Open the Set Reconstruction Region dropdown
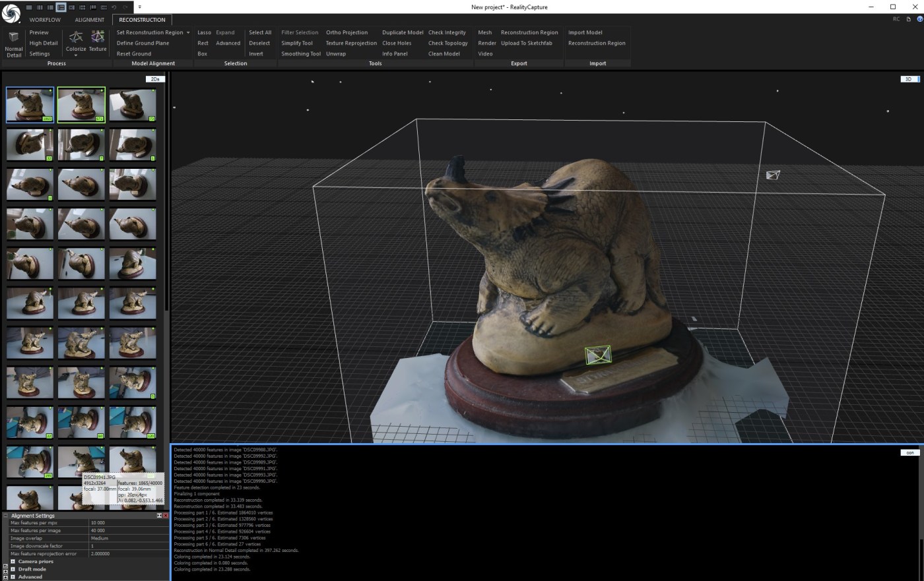924x581 pixels. [x=188, y=32]
